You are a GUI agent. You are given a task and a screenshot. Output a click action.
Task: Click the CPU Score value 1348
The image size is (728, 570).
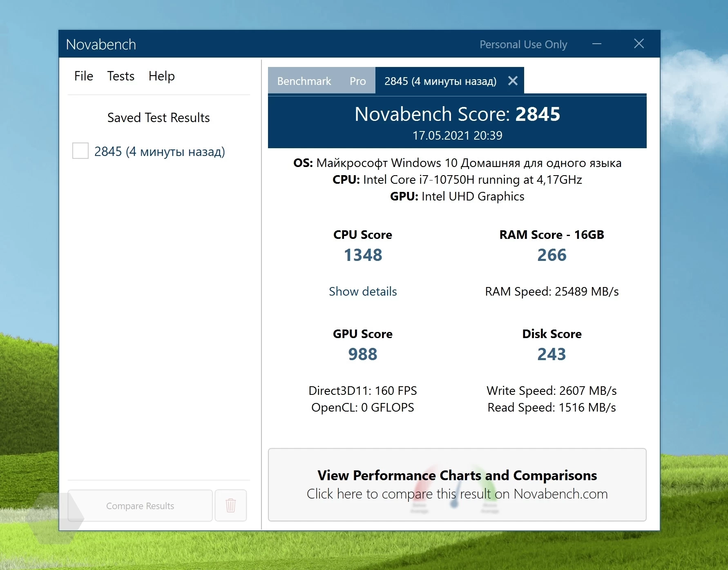[363, 255]
